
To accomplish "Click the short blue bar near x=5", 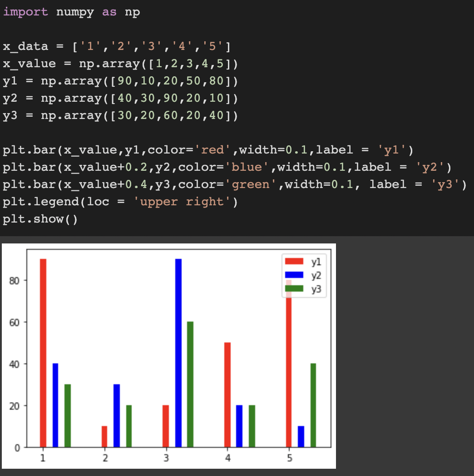I will [x=301, y=436].
